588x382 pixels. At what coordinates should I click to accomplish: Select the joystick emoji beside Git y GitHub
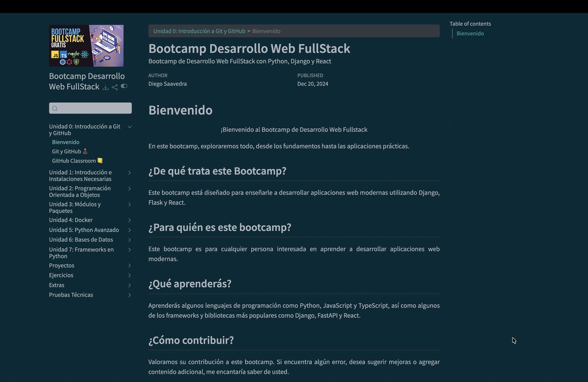point(86,151)
